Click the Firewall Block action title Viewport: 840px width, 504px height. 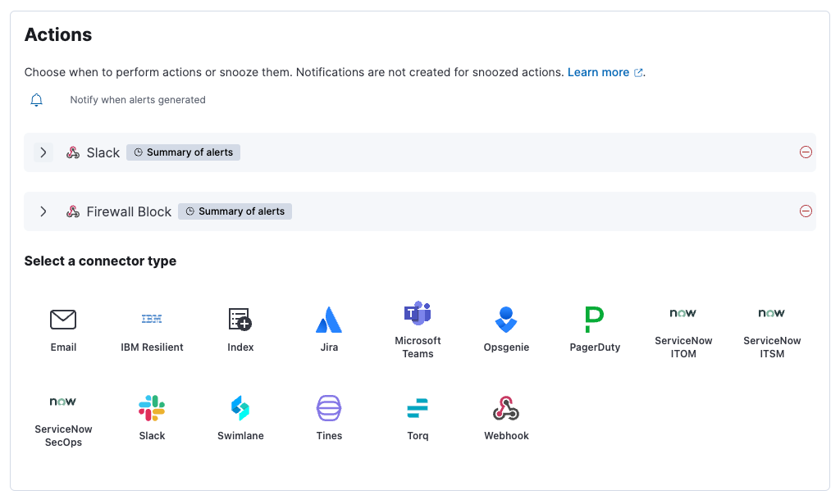pos(129,212)
